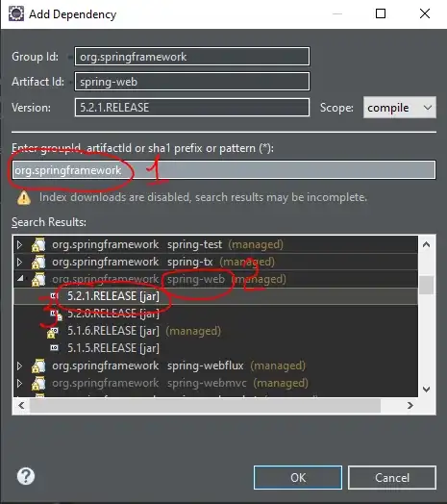The height and width of the screenshot is (504, 447).
Task: Click the Artifact Id input field
Action: (192, 82)
